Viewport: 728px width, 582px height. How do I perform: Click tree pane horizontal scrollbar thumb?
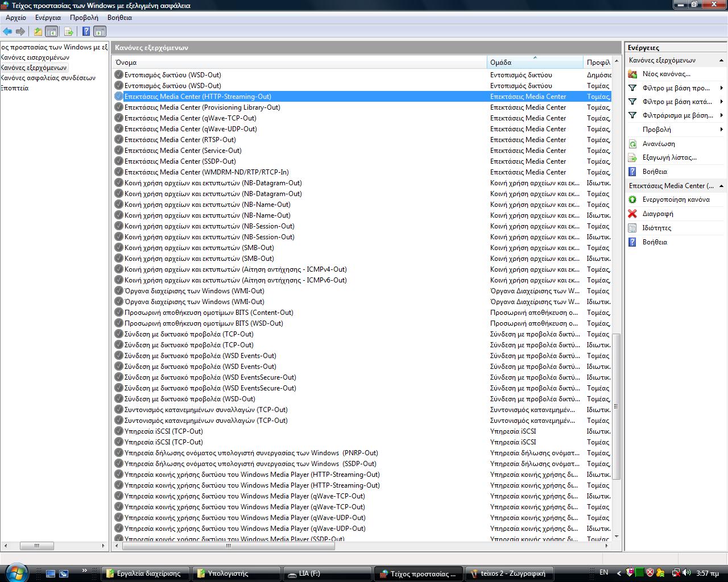click(37, 546)
